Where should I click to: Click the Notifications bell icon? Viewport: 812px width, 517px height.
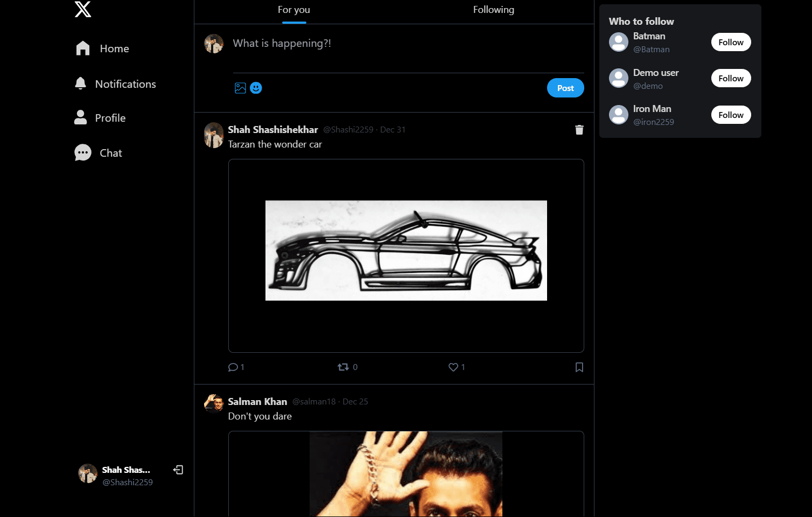80,83
